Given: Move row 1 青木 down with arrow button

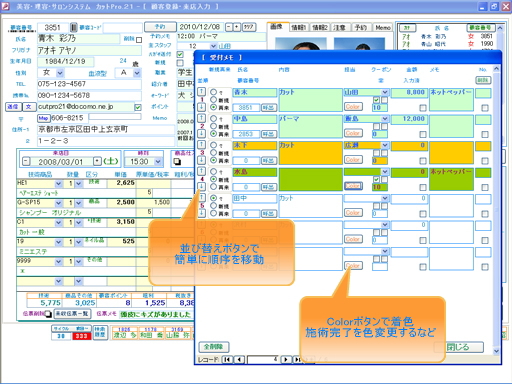Looking at the screenshot, I should 202,107.
